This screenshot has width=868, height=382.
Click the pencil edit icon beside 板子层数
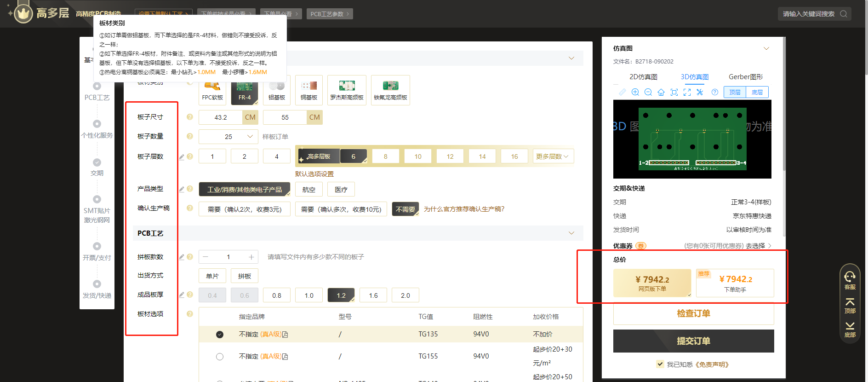[x=182, y=157]
